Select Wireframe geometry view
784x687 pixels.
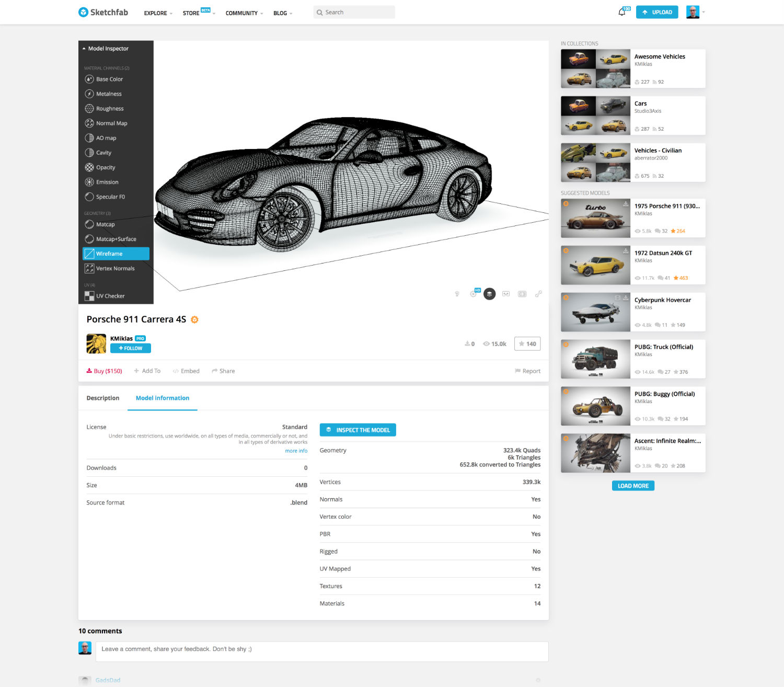(116, 254)
